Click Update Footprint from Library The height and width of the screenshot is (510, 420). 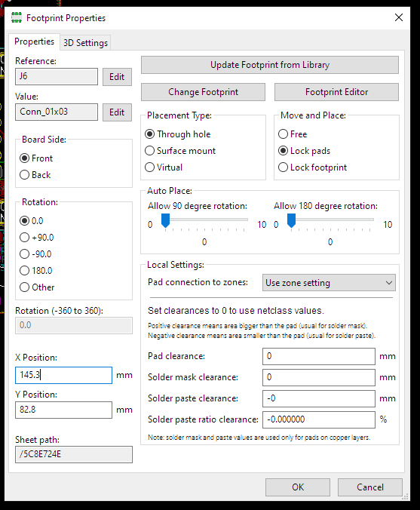tap(270, 65)
